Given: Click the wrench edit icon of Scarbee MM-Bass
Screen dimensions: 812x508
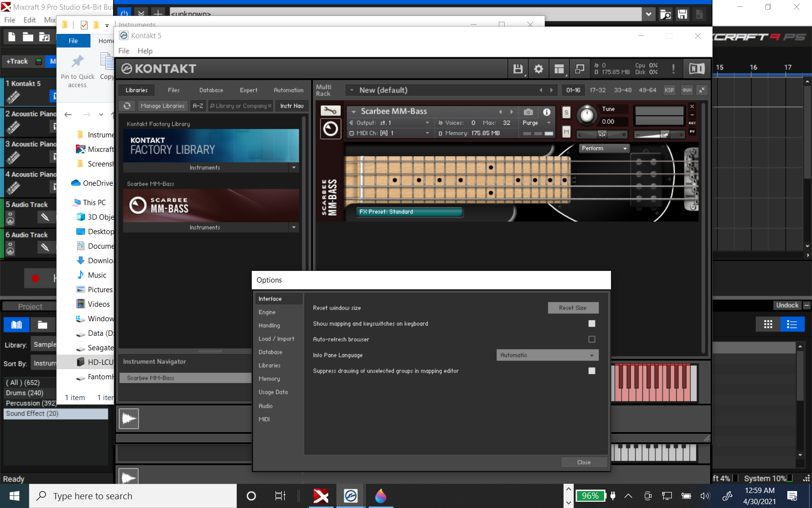Looking at the screenshot, I should click(331, 111).
